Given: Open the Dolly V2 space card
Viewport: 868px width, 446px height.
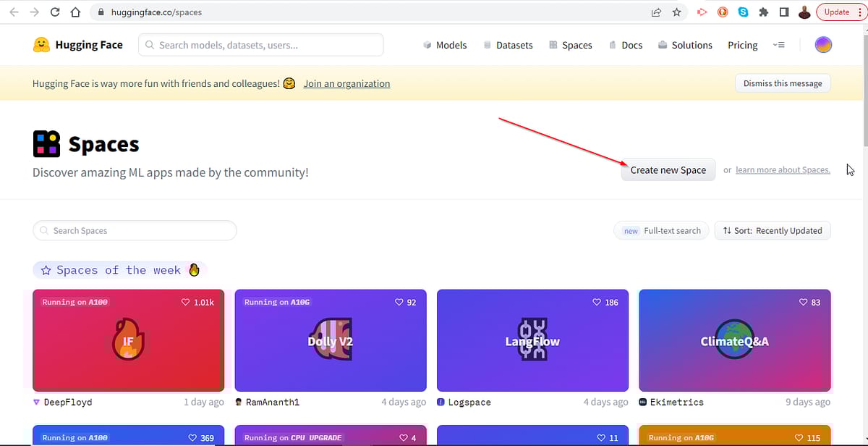Looking at the screenshot, I should (x=331, y=340).
